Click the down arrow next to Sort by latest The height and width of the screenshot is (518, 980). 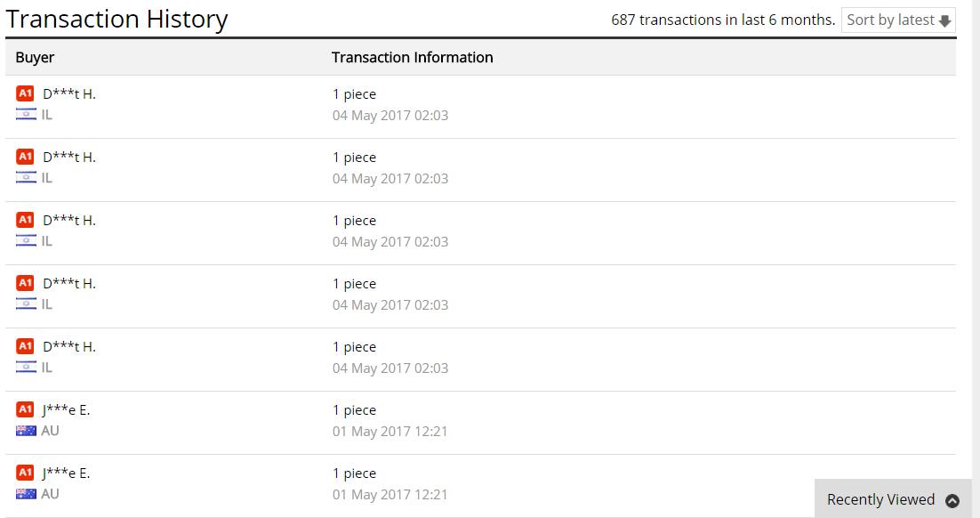[945, 20]
